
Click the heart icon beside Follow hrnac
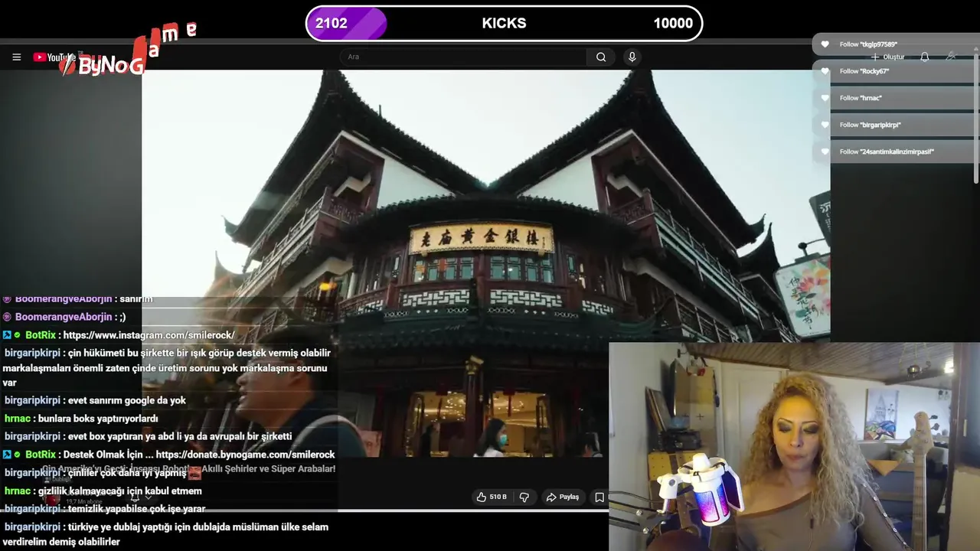coord(825,98)
